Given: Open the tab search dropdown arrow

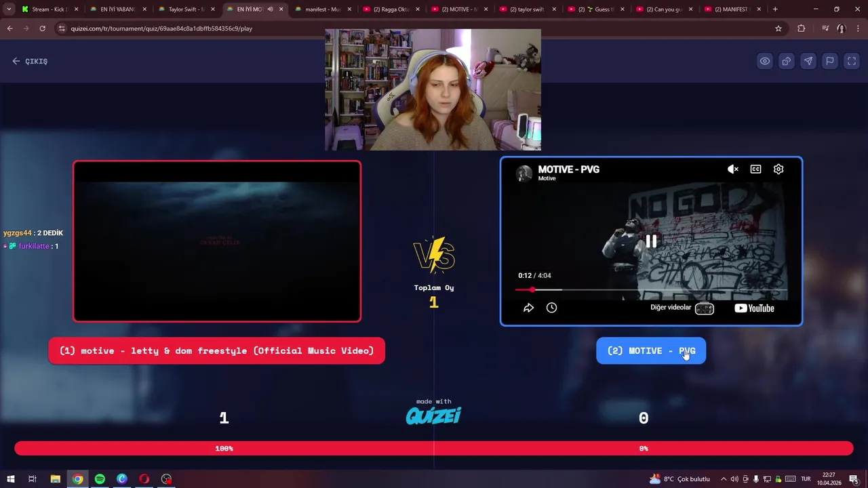Looking at the screenshot, I should pyautogui.click(x=9, y=9).
